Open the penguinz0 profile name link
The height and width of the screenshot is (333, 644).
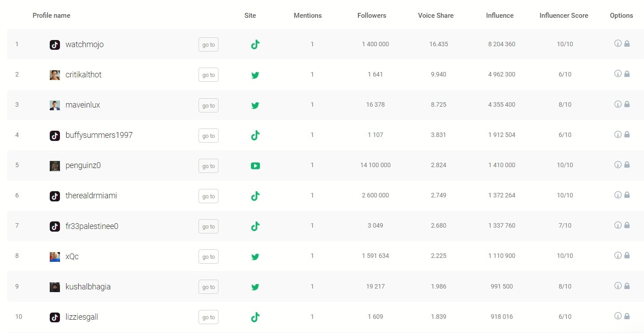pos(83,165)
